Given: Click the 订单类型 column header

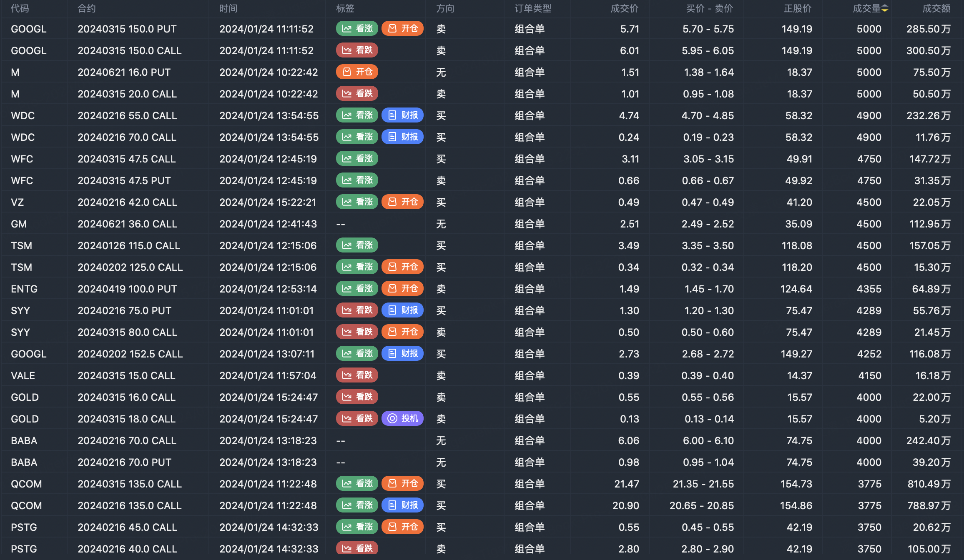Looking at the screenshot, I should point(533,9).
